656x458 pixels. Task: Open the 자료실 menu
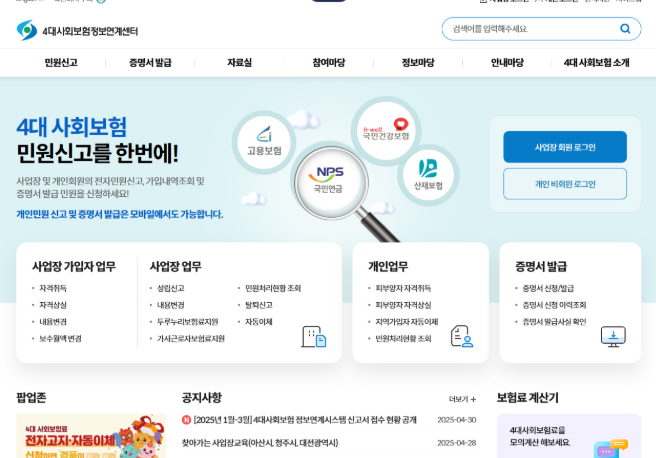pos(239,63)
